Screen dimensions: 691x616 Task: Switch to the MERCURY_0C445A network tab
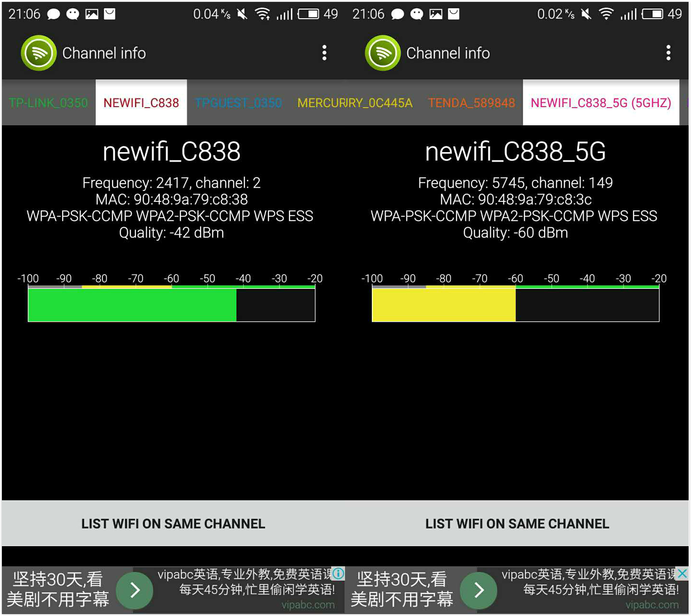click(x=354, y=102)
